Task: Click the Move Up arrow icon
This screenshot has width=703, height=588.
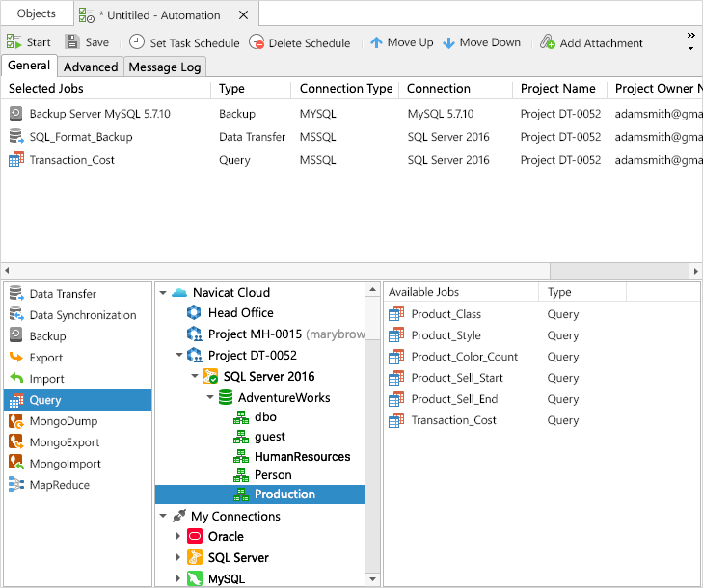Action: (377, 42)
